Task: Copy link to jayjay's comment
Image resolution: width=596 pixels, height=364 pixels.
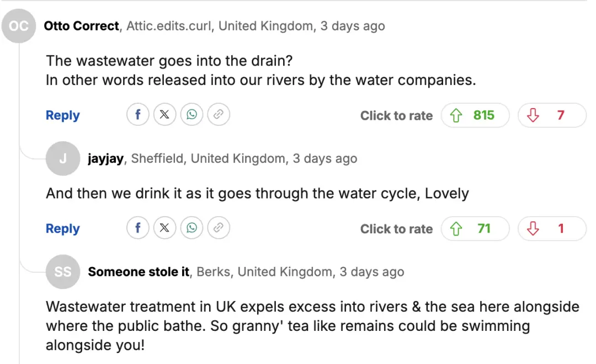Action: pos(219,228)
